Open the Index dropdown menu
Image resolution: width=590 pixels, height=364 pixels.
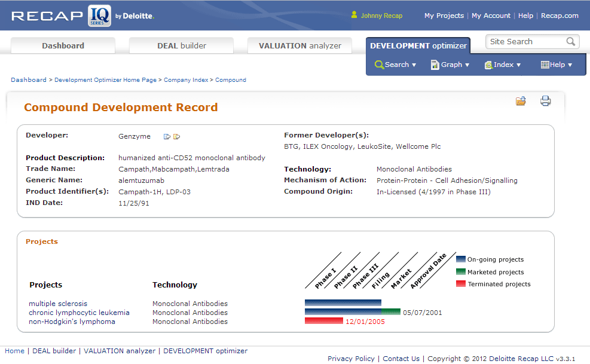[502, 65]
